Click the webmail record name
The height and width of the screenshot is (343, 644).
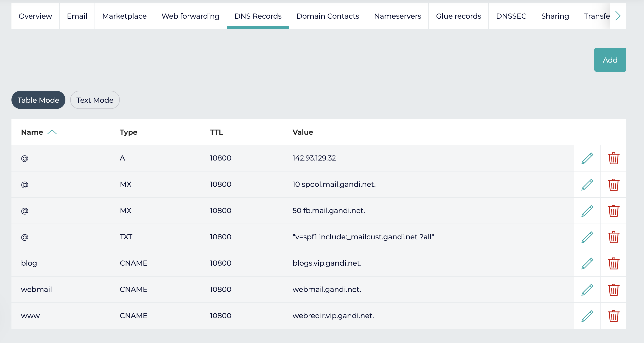(x=37, y=289)
